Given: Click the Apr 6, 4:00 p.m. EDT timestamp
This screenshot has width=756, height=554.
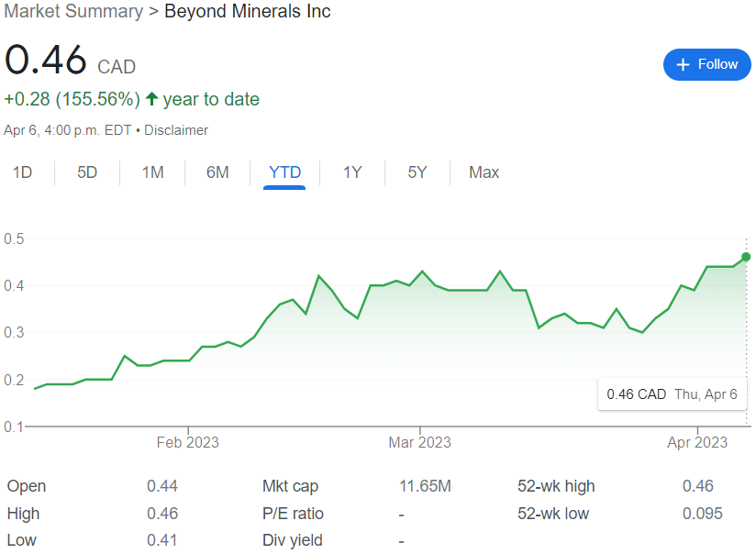Looking at the screenshot, I should (68, 130).
